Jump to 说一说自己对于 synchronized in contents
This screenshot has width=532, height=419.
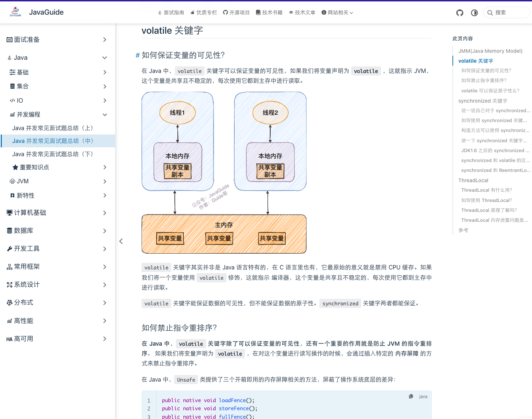pyautogui.click(x=495, y=110)
